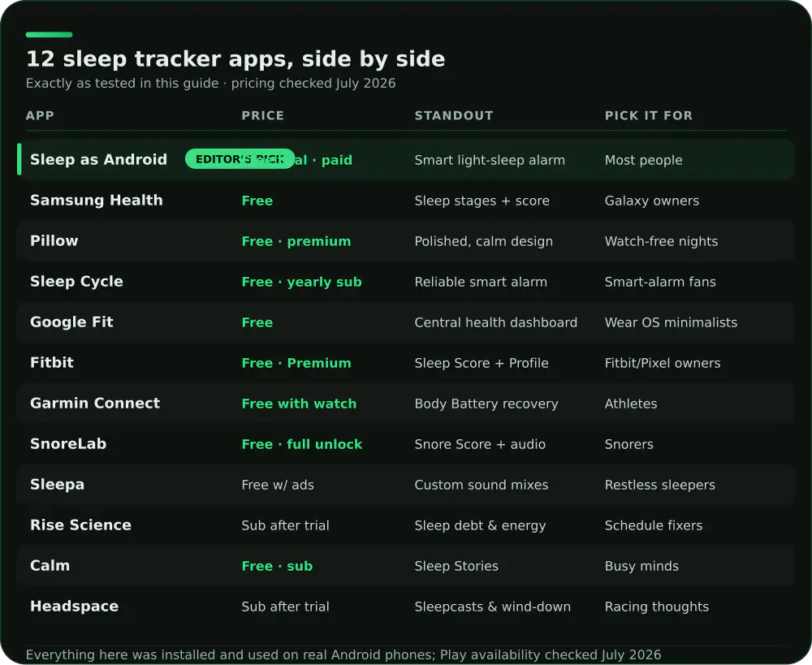Click the 'Busy minds' cell
Viewport: 812px width, 665px height.
coord(641,566)
